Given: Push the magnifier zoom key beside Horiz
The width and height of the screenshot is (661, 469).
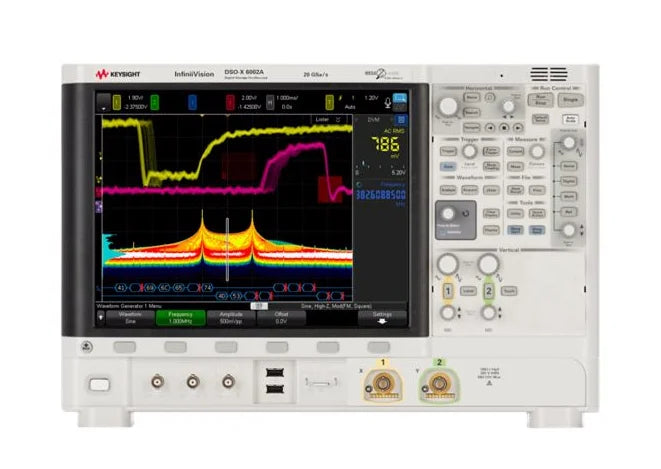Looking at the screenshot, I should point(490,98).
